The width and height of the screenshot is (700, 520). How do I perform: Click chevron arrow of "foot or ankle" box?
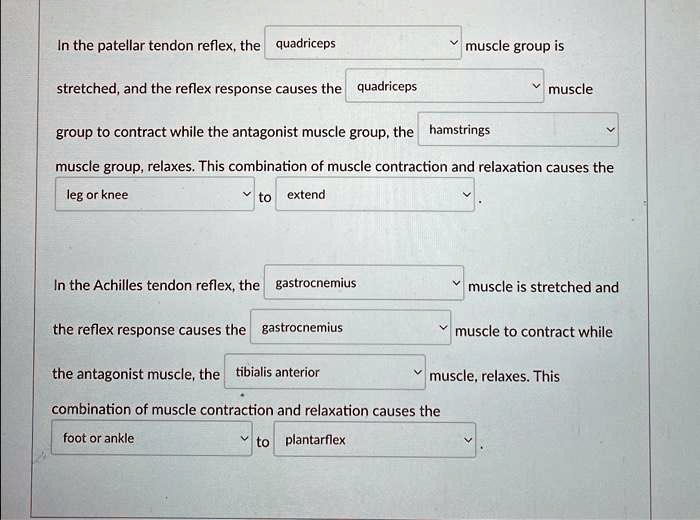tap(244, 438)
